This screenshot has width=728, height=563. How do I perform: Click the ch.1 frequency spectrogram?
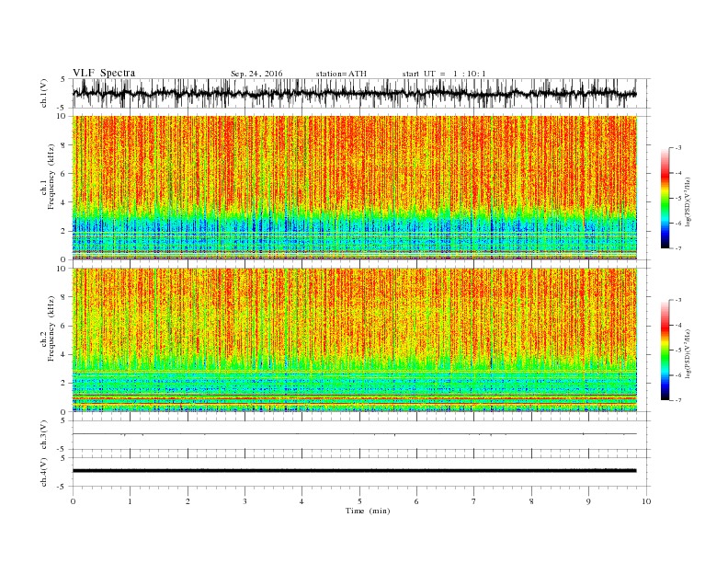coord(355,188)
